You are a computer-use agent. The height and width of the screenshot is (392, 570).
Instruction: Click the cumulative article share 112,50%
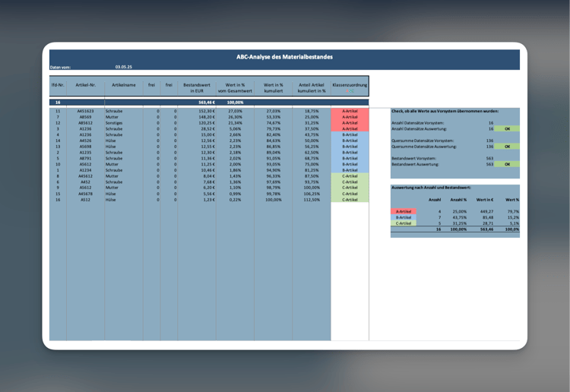312,200
